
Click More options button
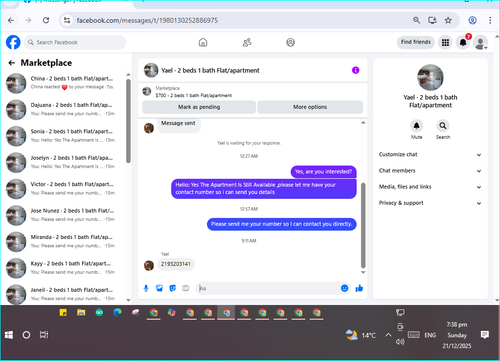(310, 107)
